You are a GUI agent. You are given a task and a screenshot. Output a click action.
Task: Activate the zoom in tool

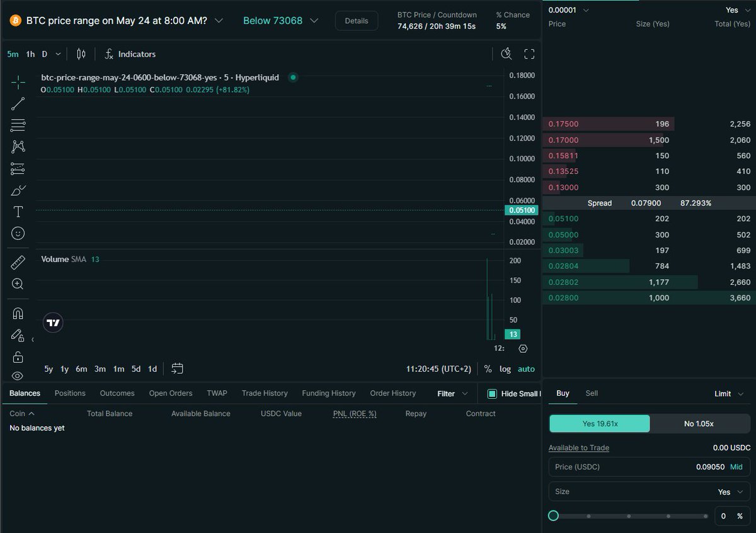18,284
